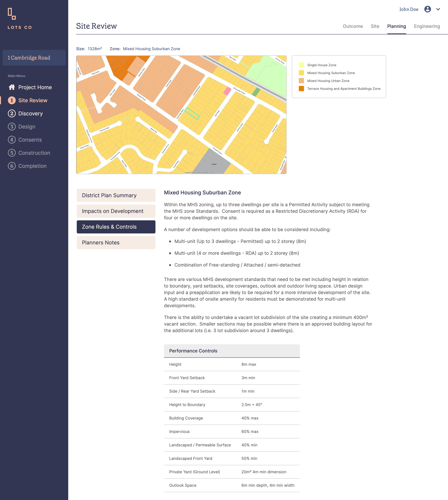Click the step 2 Discovery circle icon

coord(12,113)
